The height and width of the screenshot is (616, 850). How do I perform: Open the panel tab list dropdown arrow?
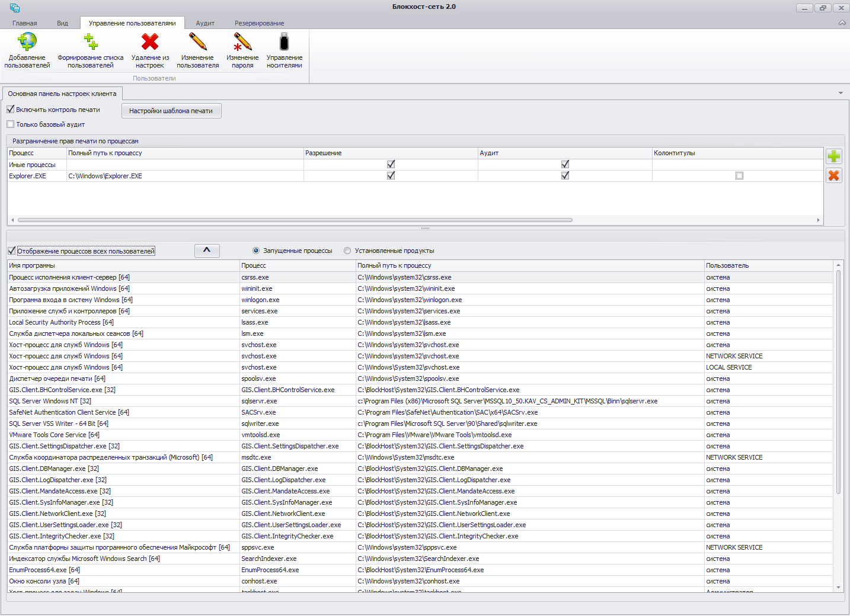coord(841,93)
